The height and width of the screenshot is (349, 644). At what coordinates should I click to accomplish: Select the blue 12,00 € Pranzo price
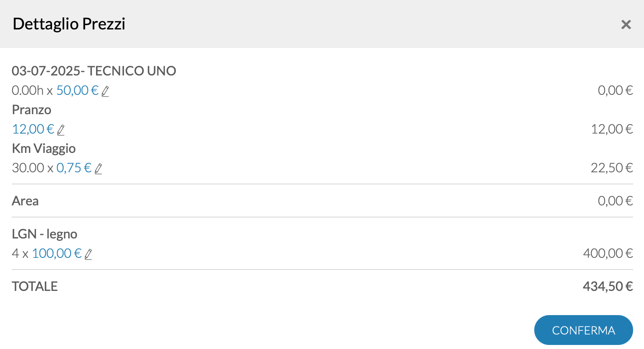(x=33, y=129)
